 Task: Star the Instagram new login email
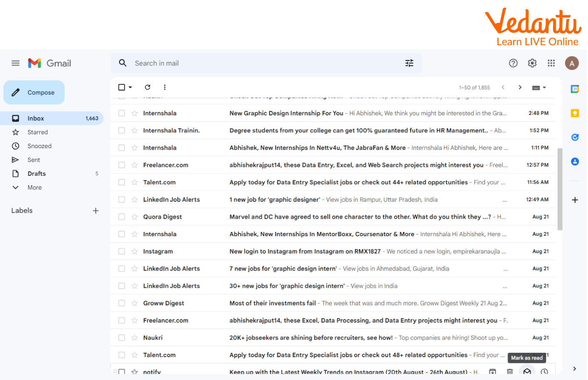pos(135,251)
